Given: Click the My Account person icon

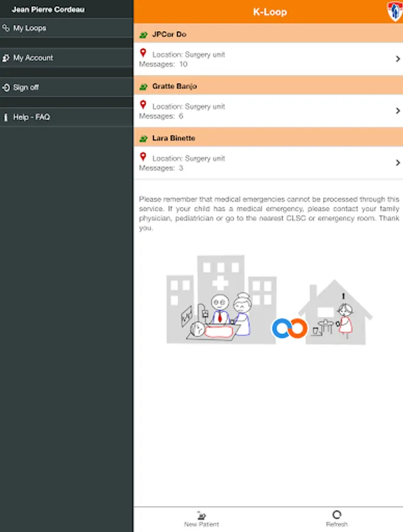Looking at the screenshot, I should [6, 58].
